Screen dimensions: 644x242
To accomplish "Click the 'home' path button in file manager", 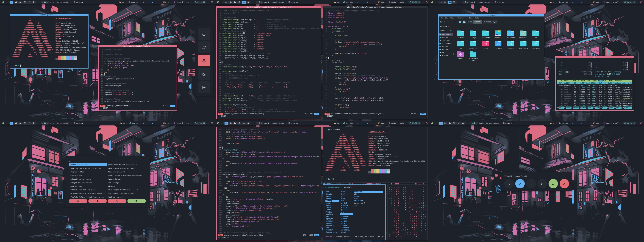I will pos(470,22).
